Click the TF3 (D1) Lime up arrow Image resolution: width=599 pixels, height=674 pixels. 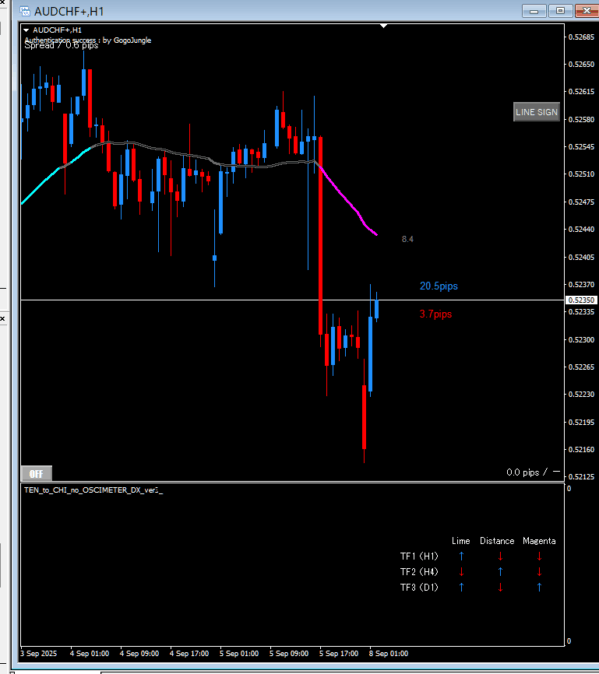pos(461,587)
